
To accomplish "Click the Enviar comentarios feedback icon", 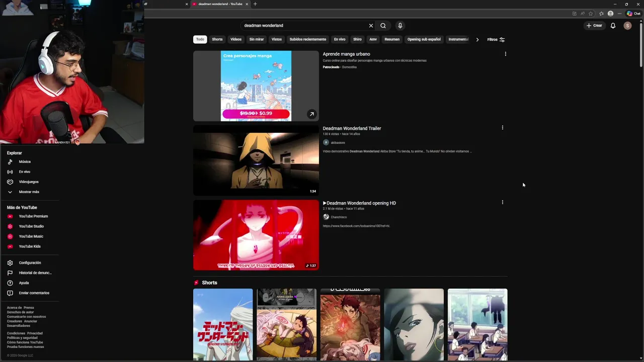I will 10,293.
